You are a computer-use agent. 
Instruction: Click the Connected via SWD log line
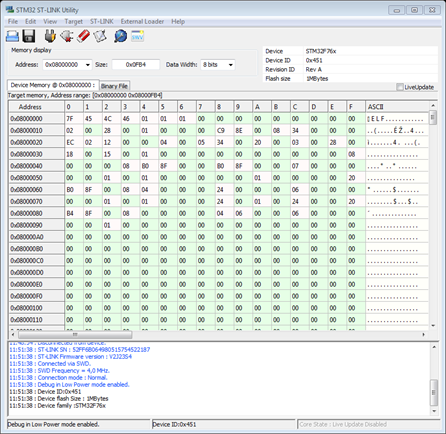click(x=50, y=364)
